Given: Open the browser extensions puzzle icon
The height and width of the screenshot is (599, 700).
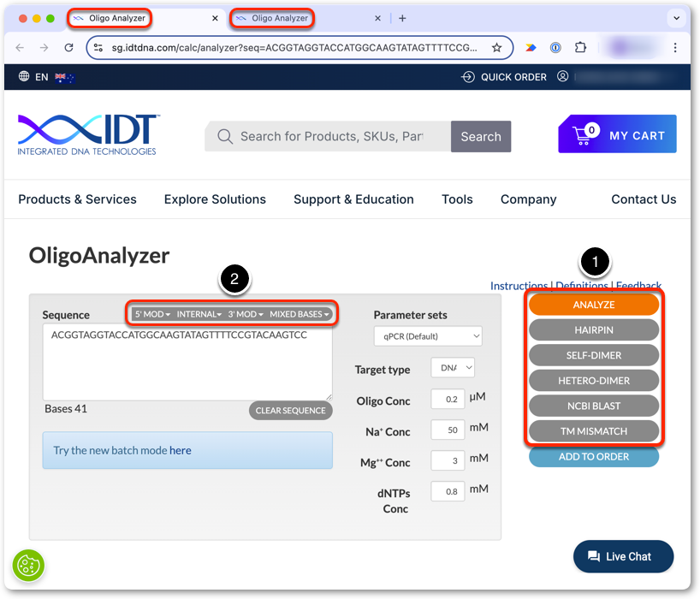Looking at the screenshot, I should coord(580,47).
